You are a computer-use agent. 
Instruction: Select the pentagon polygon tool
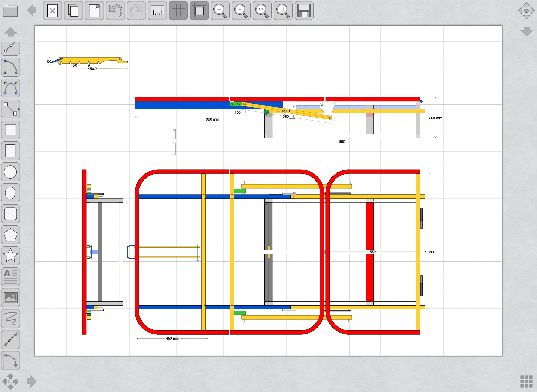(10, 235)
